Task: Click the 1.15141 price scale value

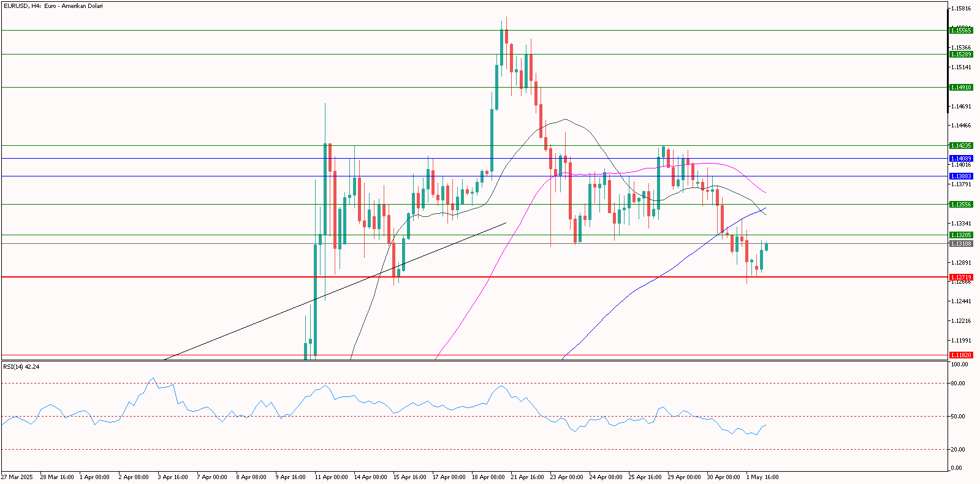Action: tap(961, 67)
